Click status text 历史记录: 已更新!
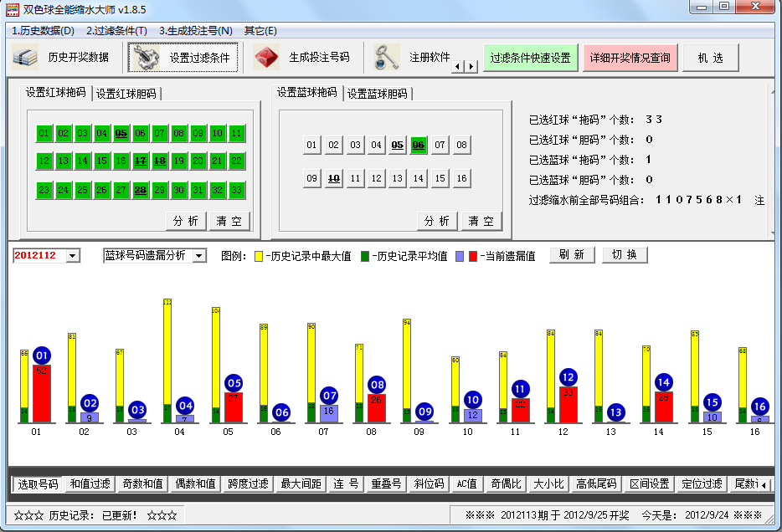This screenshot has height=532, width=782. click(x=93, y=515)
